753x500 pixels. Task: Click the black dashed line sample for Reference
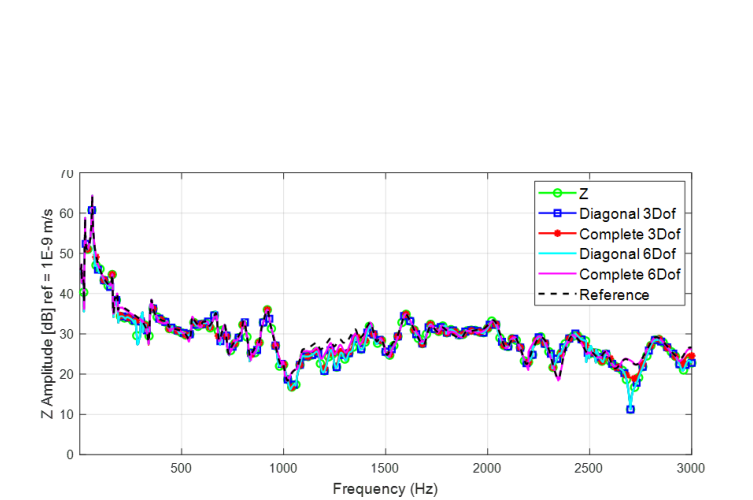(557, 294)
